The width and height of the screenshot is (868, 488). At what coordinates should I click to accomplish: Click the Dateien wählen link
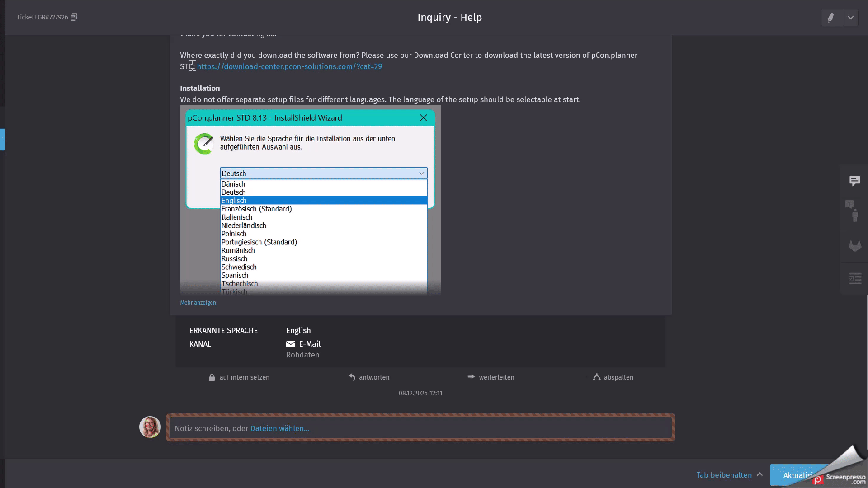tap(280, 428)
